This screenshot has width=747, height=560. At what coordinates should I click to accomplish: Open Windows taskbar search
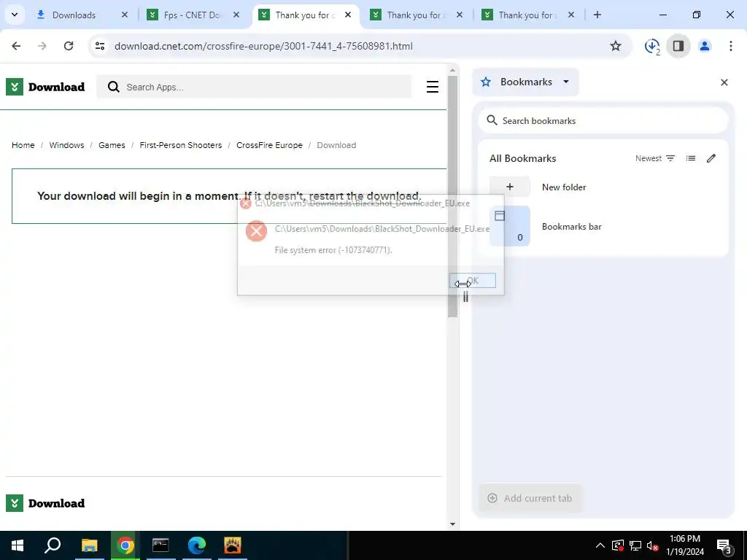coord(53,545)
